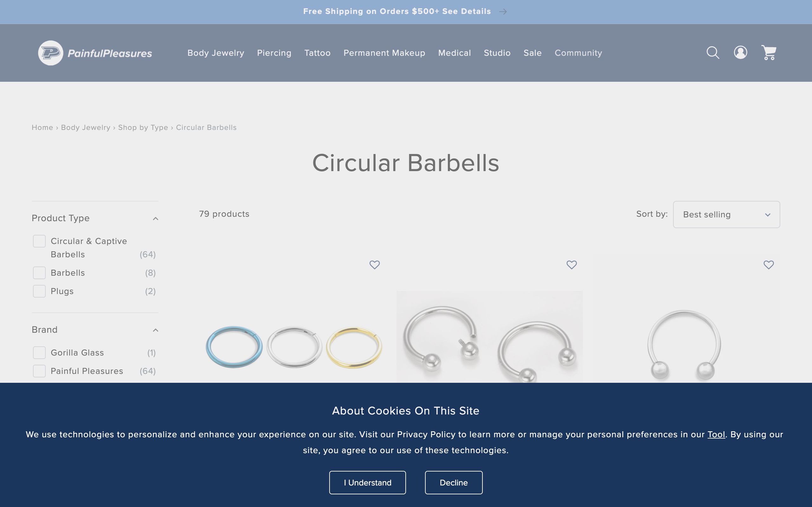812x507 pixels.
Task: Open the shopping cart icon
Action: click(768, 53)
